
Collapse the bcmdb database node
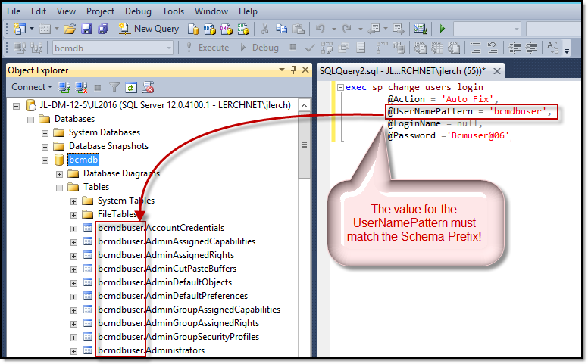pos(45,160)
